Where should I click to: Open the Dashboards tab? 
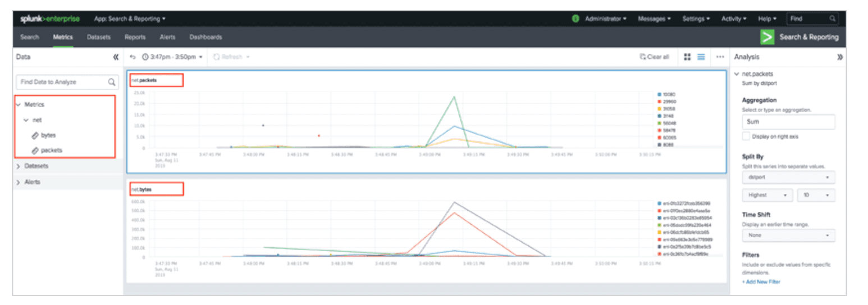coord(205,37)
